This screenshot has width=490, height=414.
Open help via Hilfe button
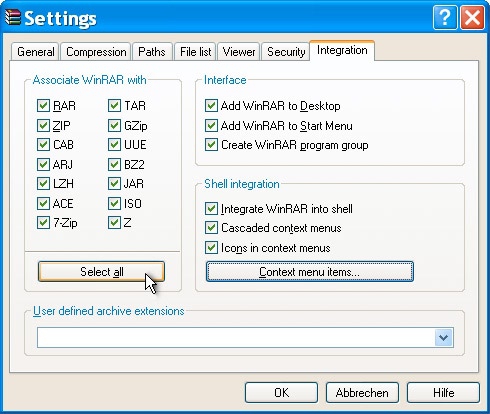(444, 393)
